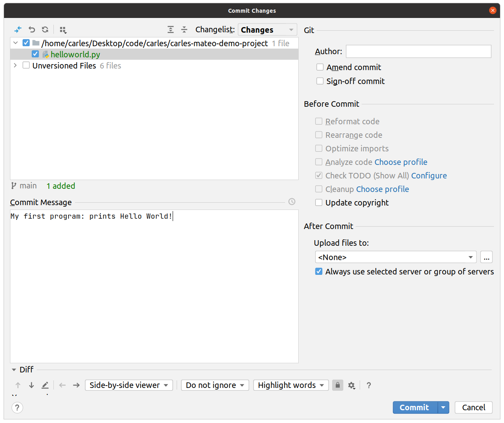504x423 pixels.
Task: Click the Show Diff toolbar icon
Action: (18, 29)
